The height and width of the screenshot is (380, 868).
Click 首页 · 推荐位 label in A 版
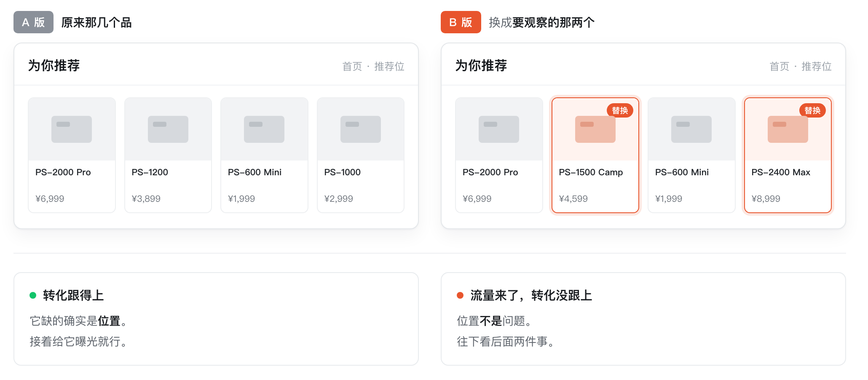pyautogui.click(x=373, y=66)
